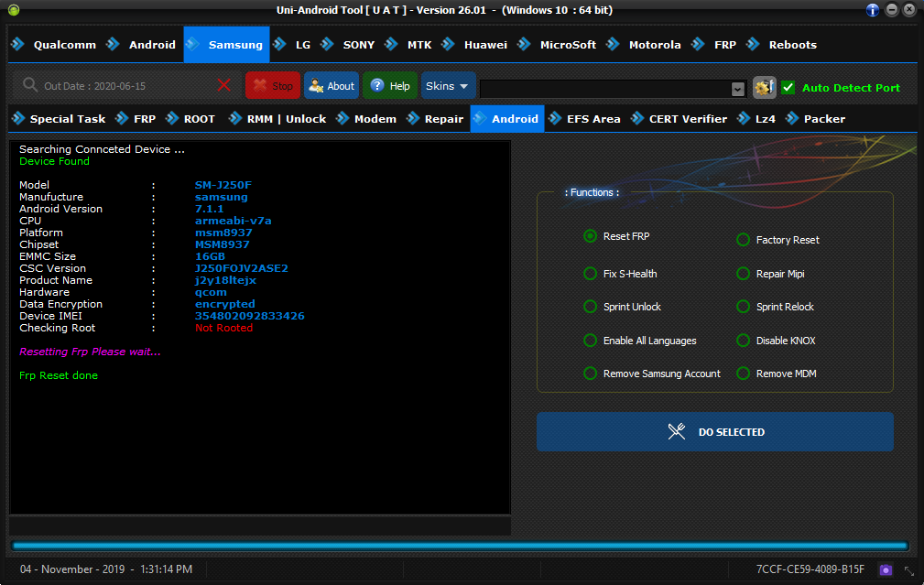This screenshot has width=924, height=585.
Task: Clear search with the red X icon
Action: pos(224,85)
